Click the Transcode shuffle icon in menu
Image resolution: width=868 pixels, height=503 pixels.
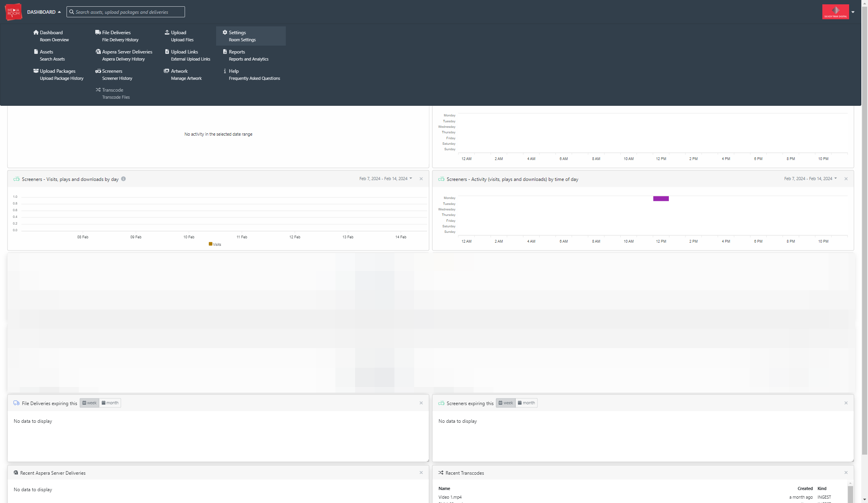98,90
